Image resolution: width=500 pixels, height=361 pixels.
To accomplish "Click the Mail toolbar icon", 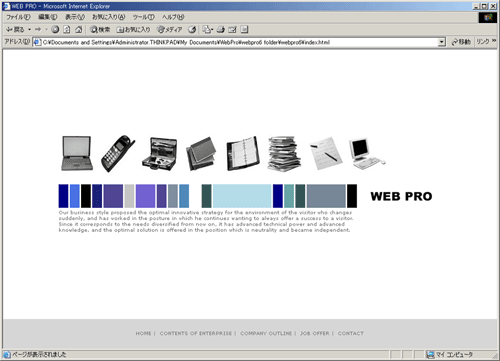I will coord(206,30).
